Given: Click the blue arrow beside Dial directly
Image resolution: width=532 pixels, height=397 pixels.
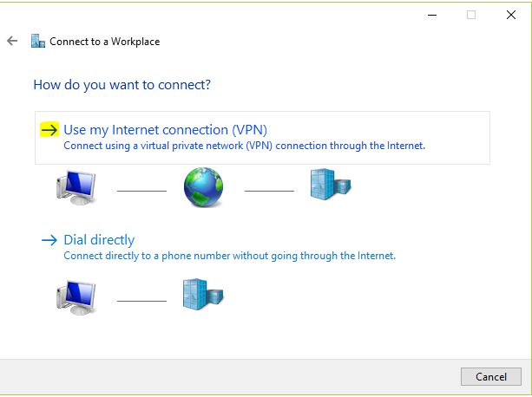Looking at the screenshot, I should (x=49, y=240).
